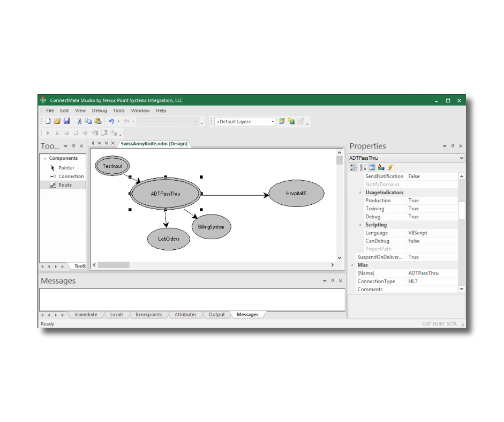Click the Open folder toolbar icon

click(57, 121)
